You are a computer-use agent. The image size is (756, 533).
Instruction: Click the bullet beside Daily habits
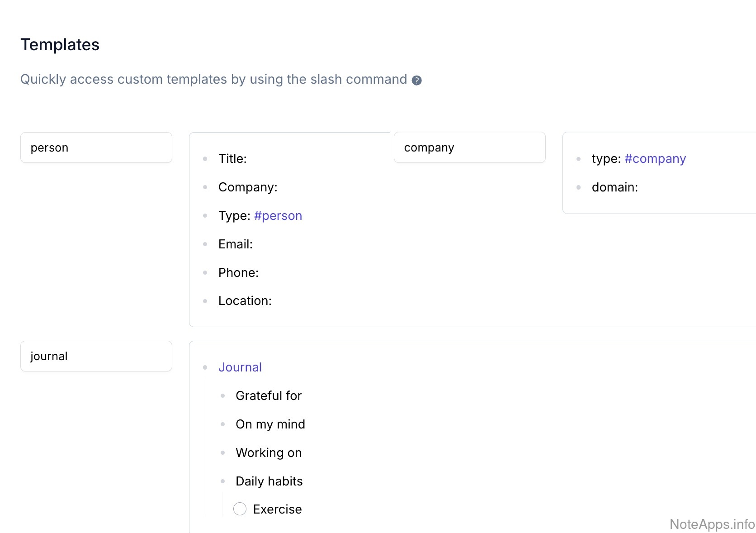point(222,481)
